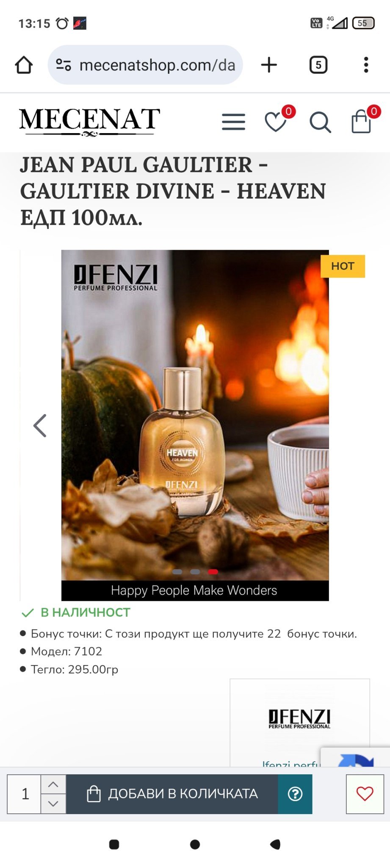
Task: Add product to wishlist via red heart
Action: 365,794
